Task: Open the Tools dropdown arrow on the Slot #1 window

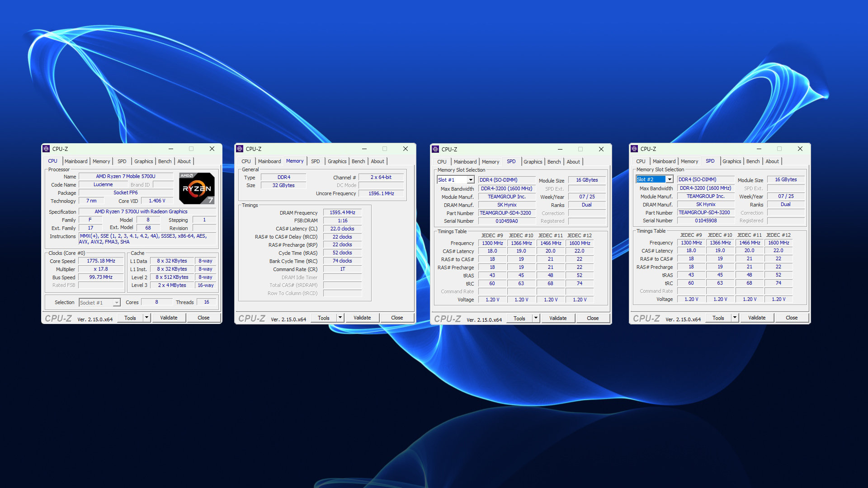Action: tap(536, 318)
